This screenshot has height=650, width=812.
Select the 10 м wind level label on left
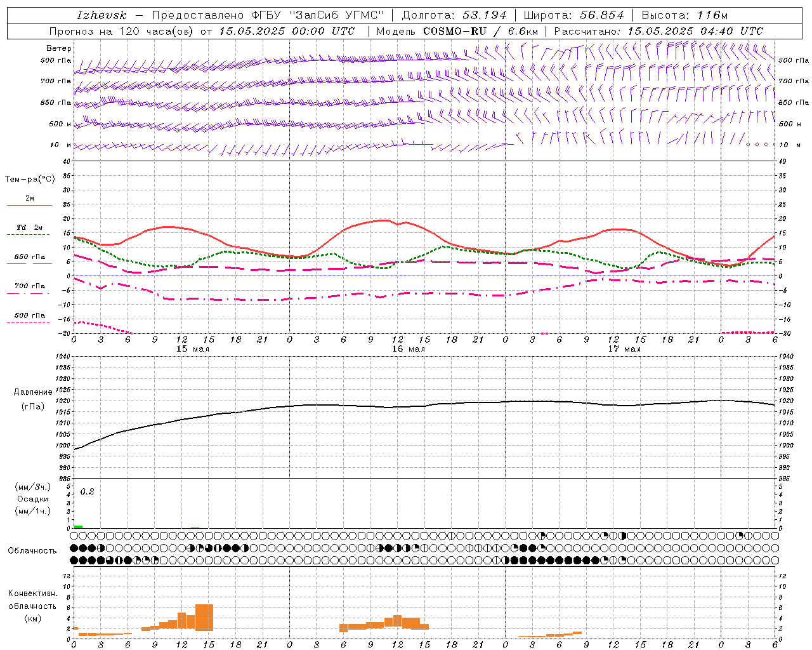click(61, 145)
